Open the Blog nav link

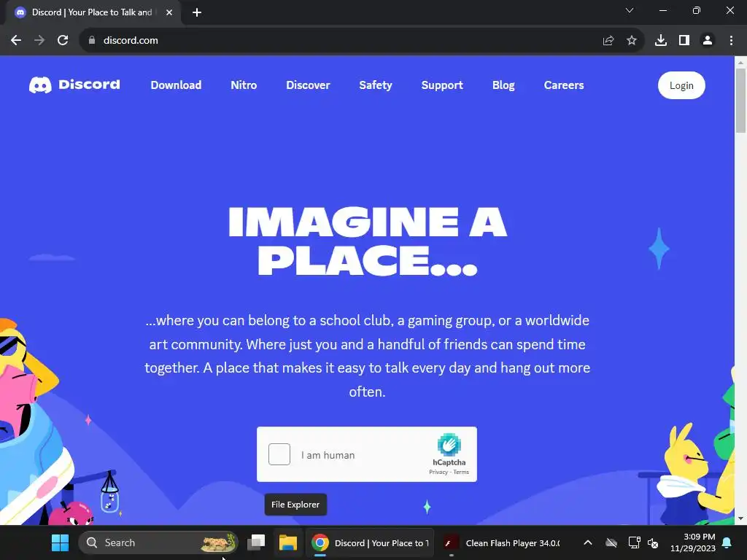click(503, 85)
